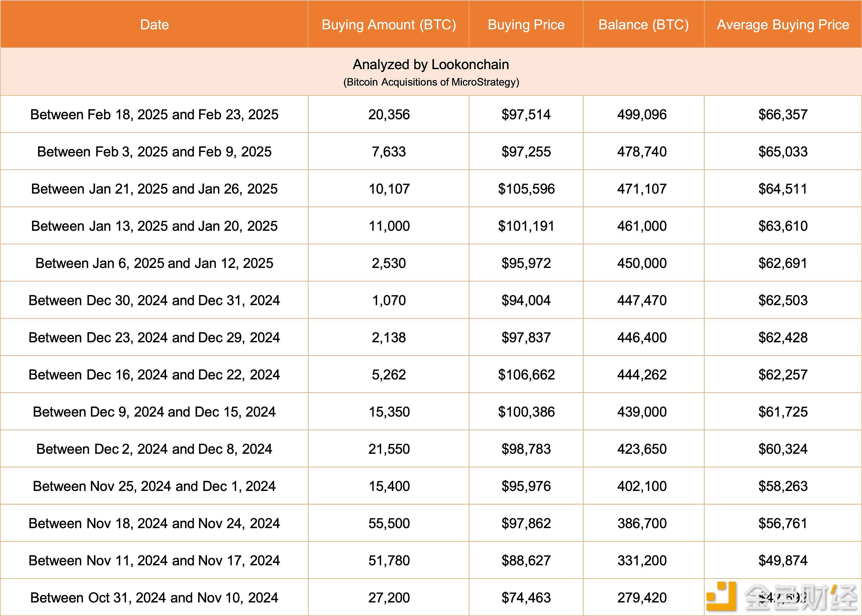Select the 331,200 balance cell
Image resolution: width=862 pixels, height=616 pixels.
643,560
